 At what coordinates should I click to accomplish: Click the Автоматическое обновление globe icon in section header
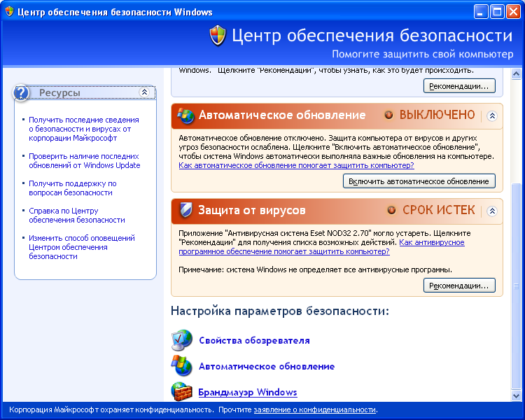tap(185, 116)
